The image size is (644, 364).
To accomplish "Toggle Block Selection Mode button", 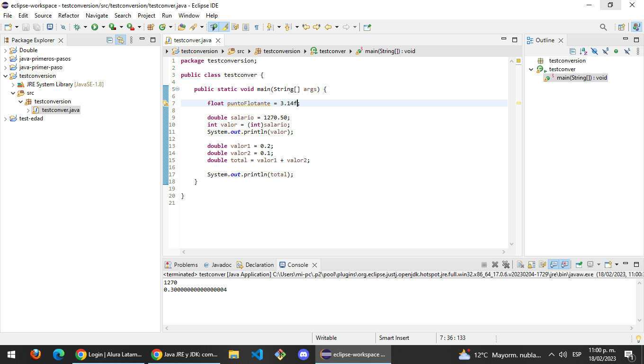I will point(245,27).
